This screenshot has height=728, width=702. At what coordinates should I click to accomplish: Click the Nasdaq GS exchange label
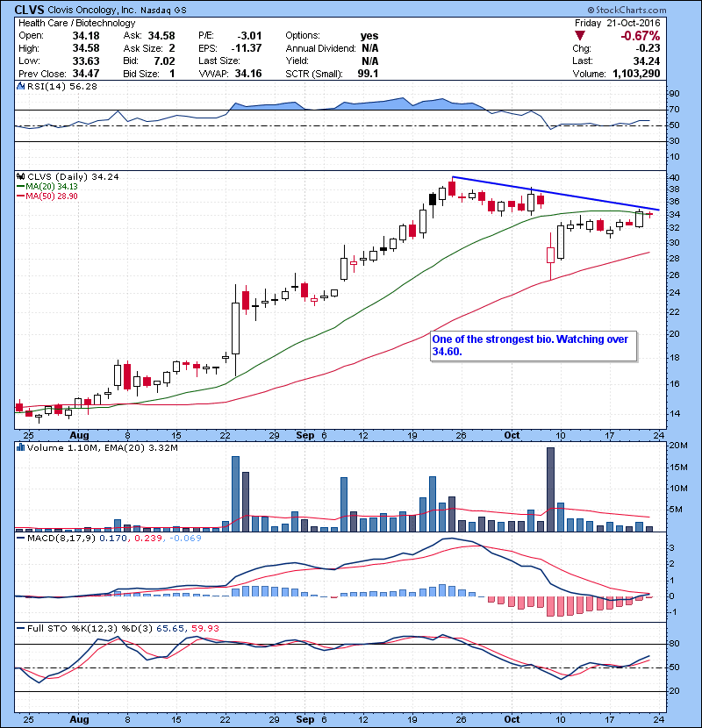[163, 11]
